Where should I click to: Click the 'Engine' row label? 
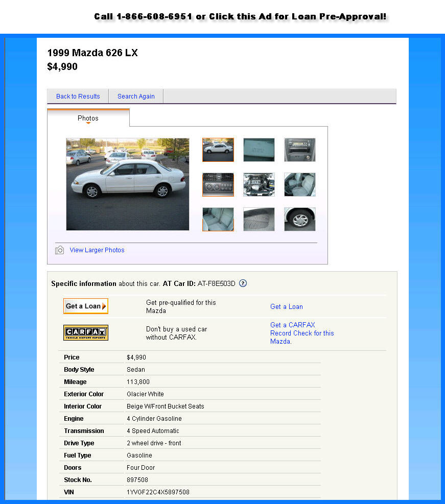coord(74,419)
